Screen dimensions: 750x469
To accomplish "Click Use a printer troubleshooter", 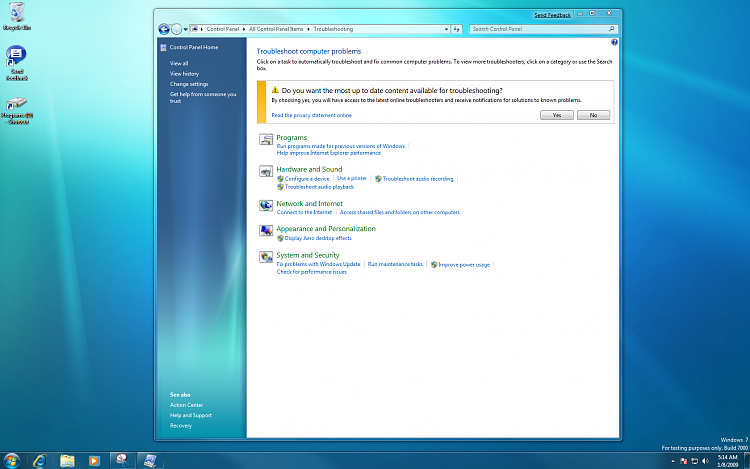I will point(352,178).
